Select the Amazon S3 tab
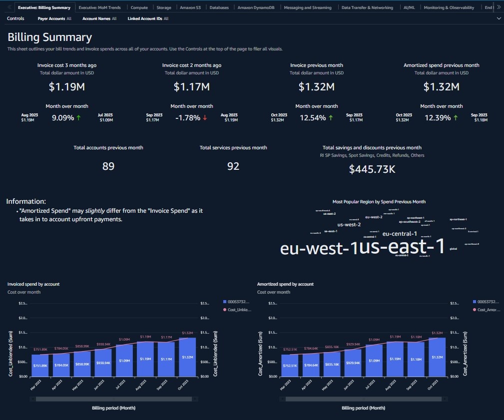Screen dimensions: 504x420 point(190,7)
